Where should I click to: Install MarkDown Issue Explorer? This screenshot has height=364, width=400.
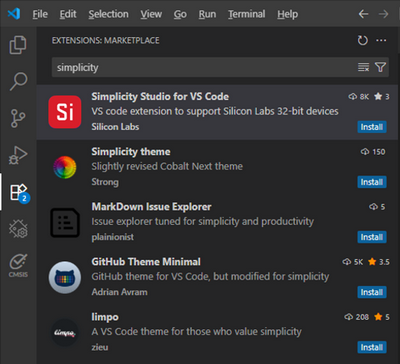tap(372, 237)
